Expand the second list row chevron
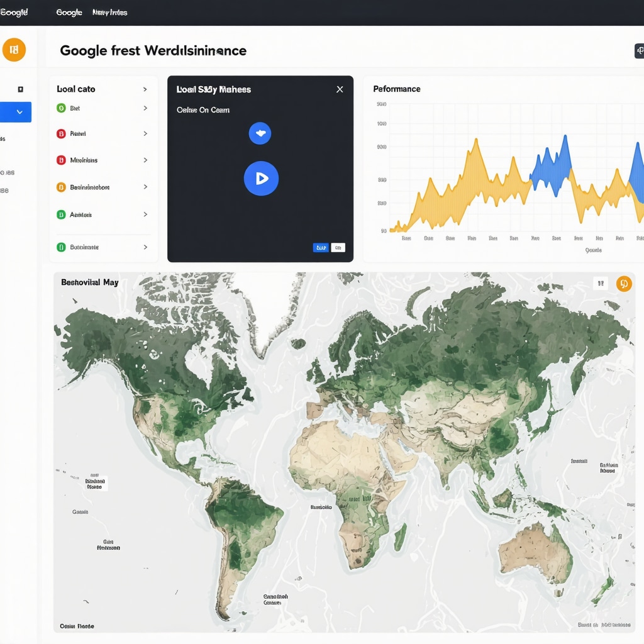This screenshot has width=644, height=644. point(145,133)
